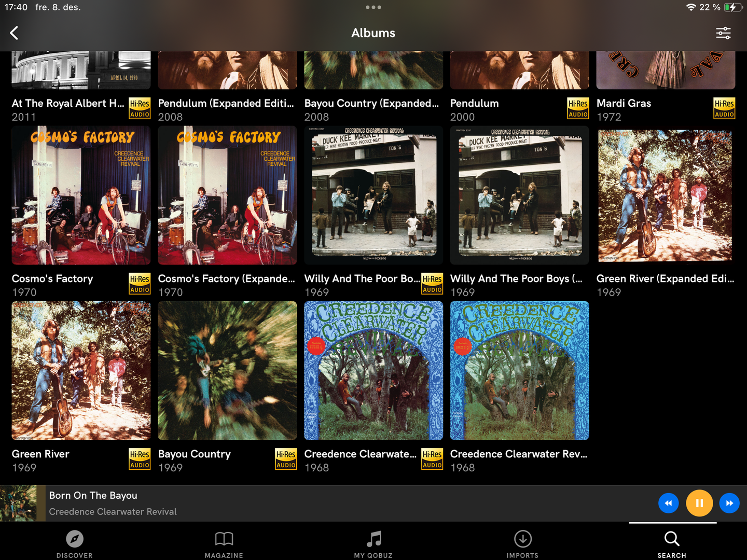Screen dimensions: 747x560
Task: Tap Hi-Res badge beside Green River 1969
Action: (140, 459)
